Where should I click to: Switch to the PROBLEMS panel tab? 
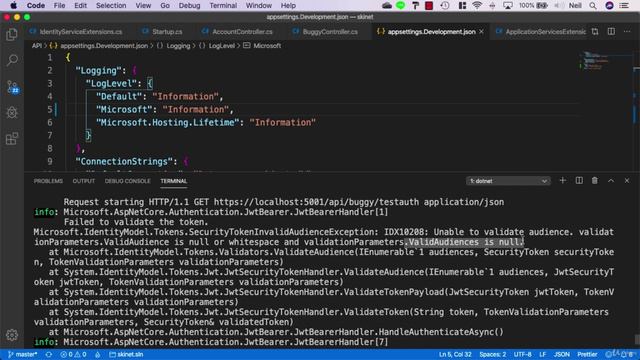click(48, 181)
